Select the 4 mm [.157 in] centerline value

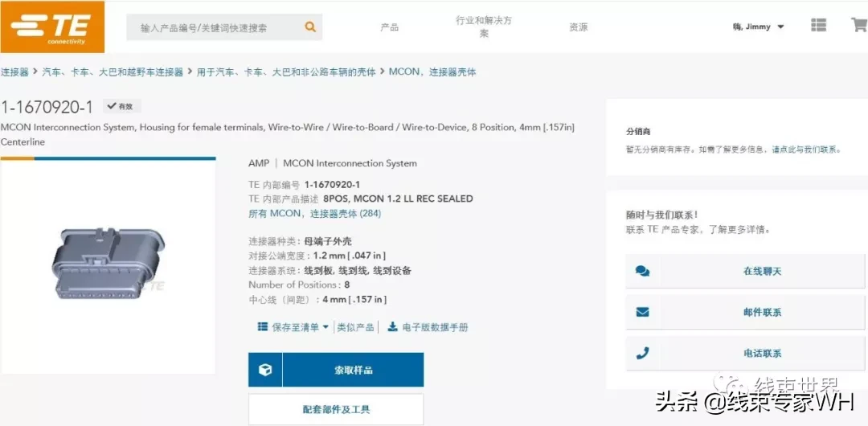click(x=354, y=300)
